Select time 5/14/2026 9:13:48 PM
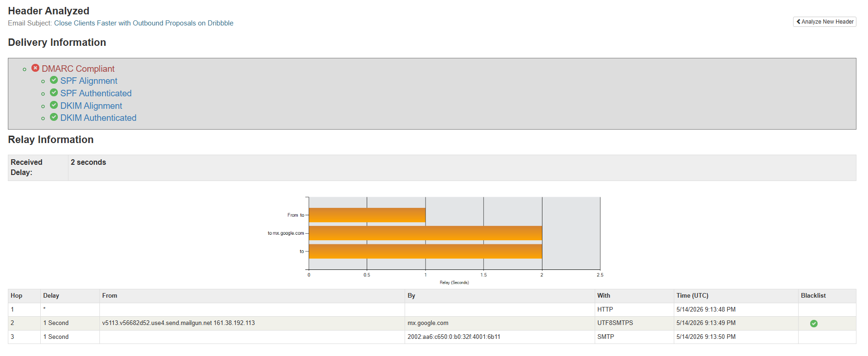Viewport: 868px width, 356px height. point(706,310)
